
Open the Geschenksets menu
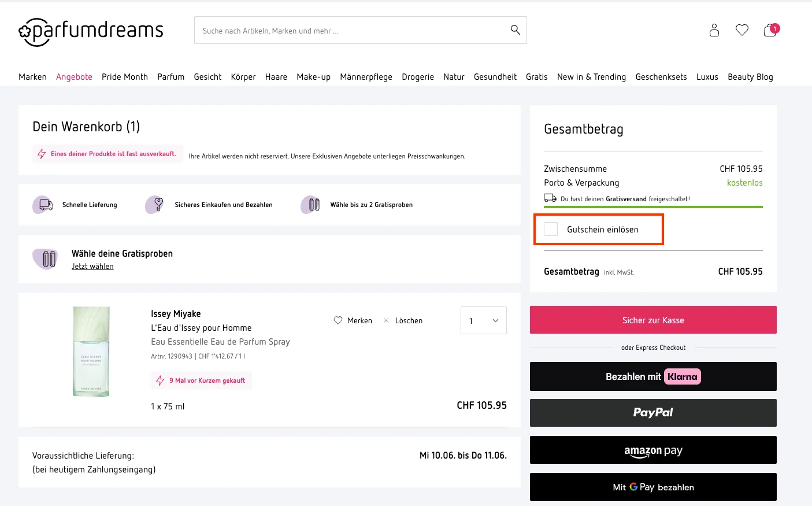[x=661, y=77]
